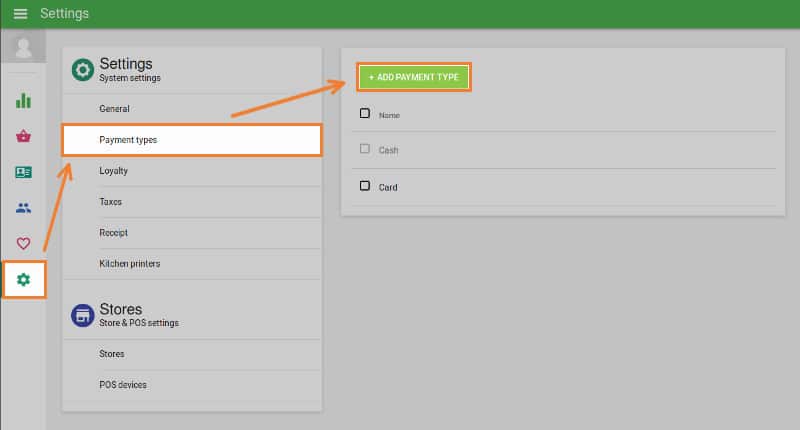The height and width of the screenshot is (430, 800).
Task: Open General settings
Action: 192,109
